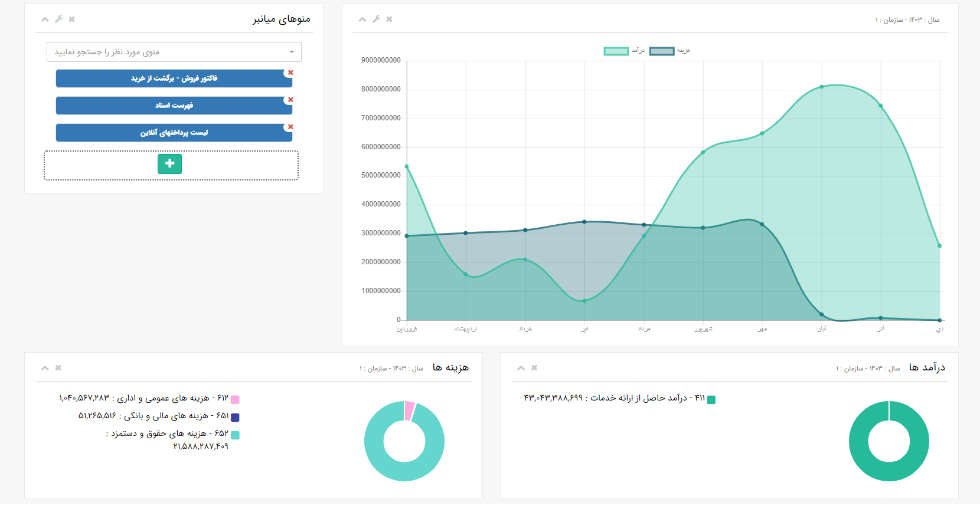Open the فاکتور فروش - برگشت از خرید shortcut
Image resolution: width=980 pixels, height=512 pixels.
pyautogui.click(x=174, y=78)
